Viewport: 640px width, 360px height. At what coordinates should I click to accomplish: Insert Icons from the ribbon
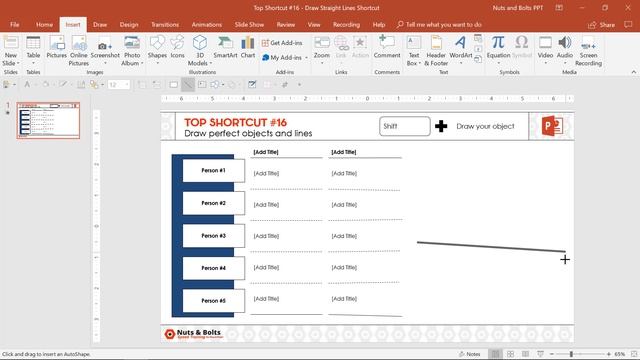point(177,47)
